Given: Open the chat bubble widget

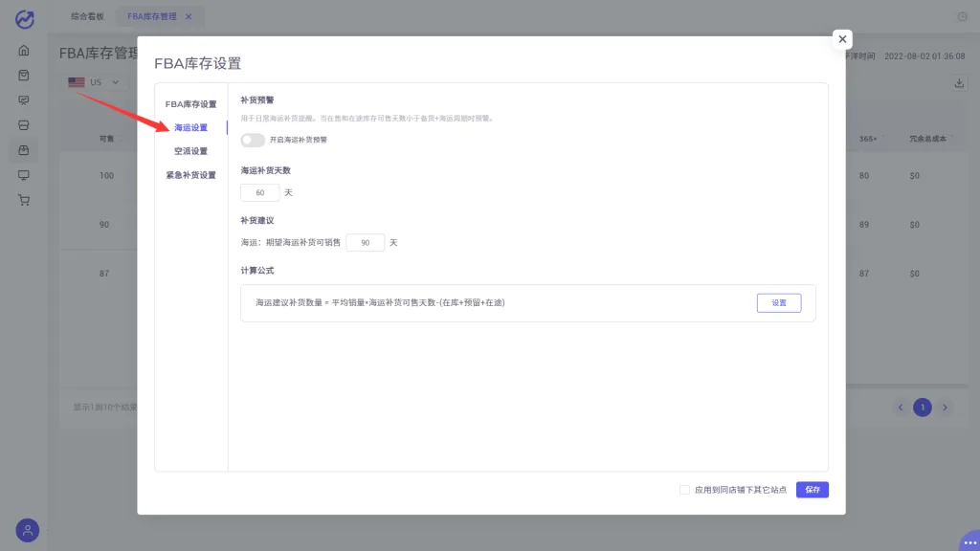Looking at the screenshot, I should pos(970,541).
